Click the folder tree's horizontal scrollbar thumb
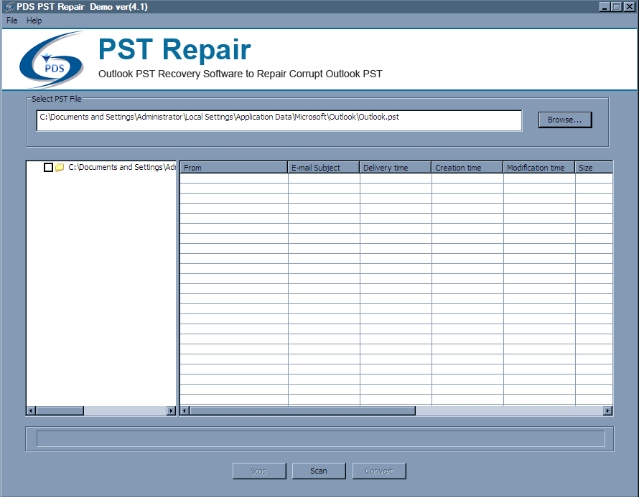 (x=59, y=411)
